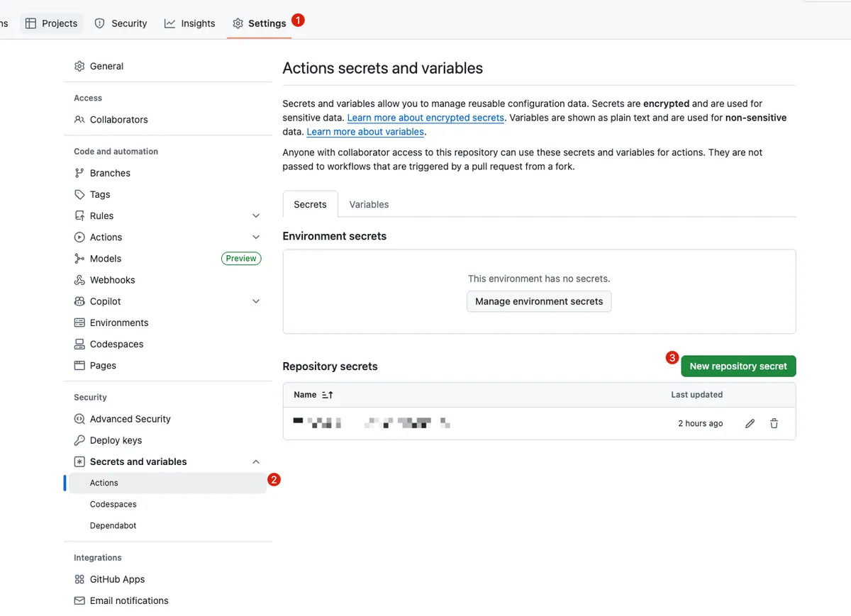Image resolution: width=851 pixels, height=616 pixels.
Task: Open Deploy keys settings
Action: (x=116, y=440)
